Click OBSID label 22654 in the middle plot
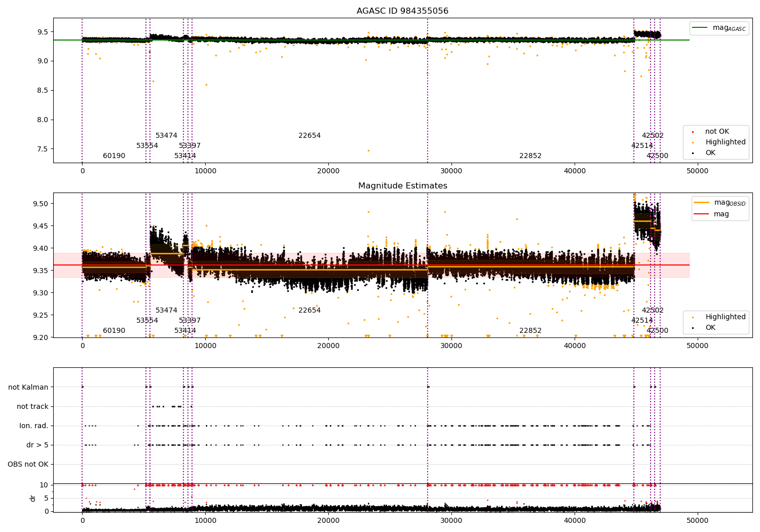Viewport: 760px width, 532px height. [310, 311]
